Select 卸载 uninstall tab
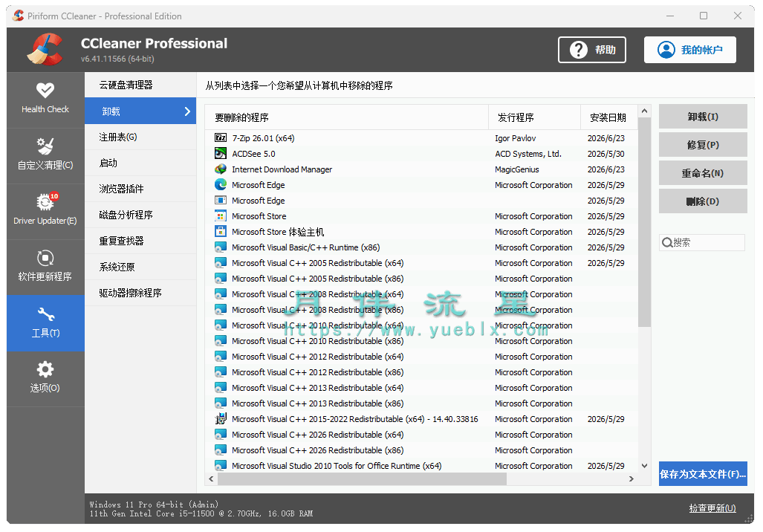Screen dimensions: 763x532 pyautogui.click(x=140, y=111)
